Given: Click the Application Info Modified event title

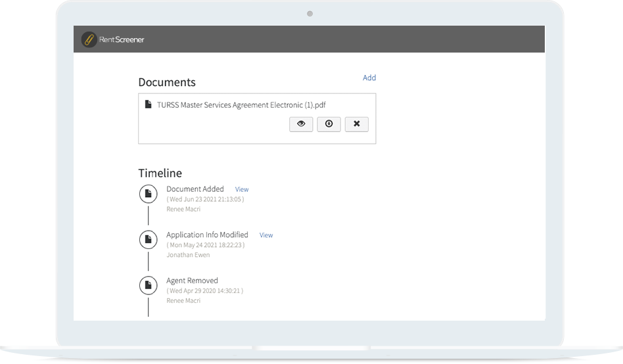Looking at the screenshot, I should point(207,235).
